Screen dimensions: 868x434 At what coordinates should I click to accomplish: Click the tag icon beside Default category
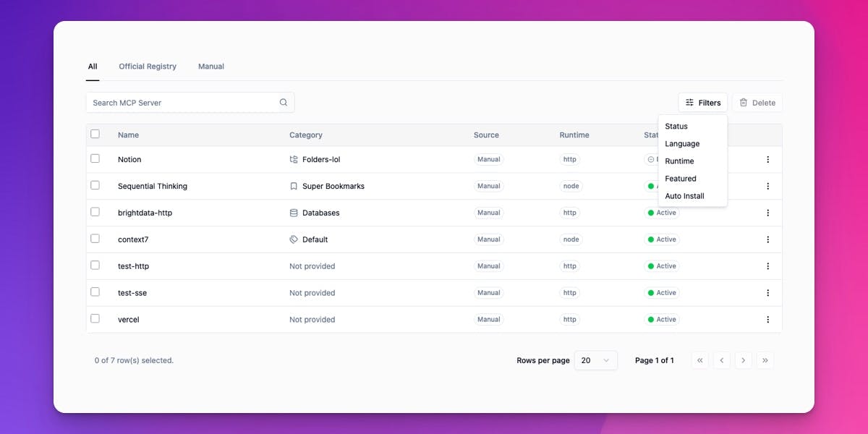pyautogui.click(x=293, y=239)
